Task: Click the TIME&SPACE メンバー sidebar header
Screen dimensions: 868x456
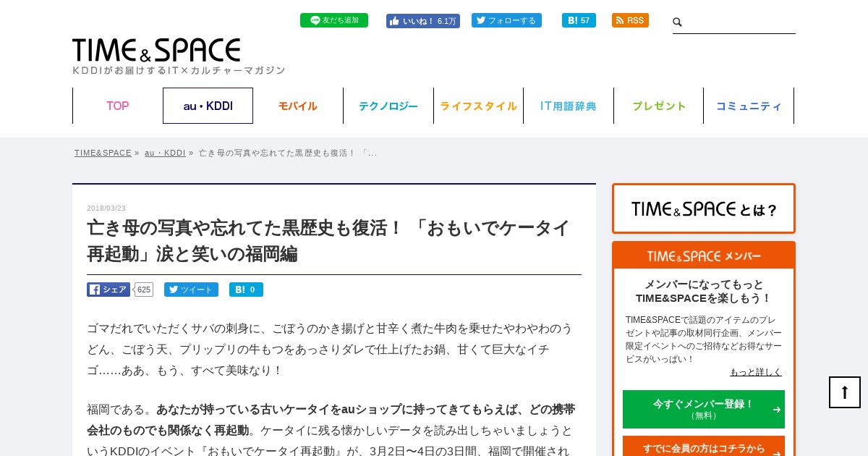Action: [704, 256]
